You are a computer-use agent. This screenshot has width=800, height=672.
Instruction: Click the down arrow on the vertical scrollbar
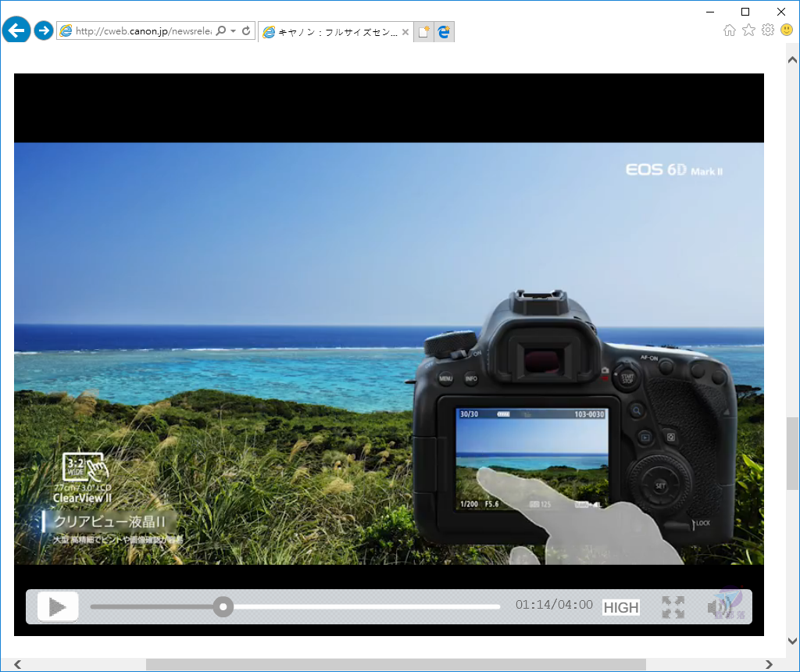point(792,642)
